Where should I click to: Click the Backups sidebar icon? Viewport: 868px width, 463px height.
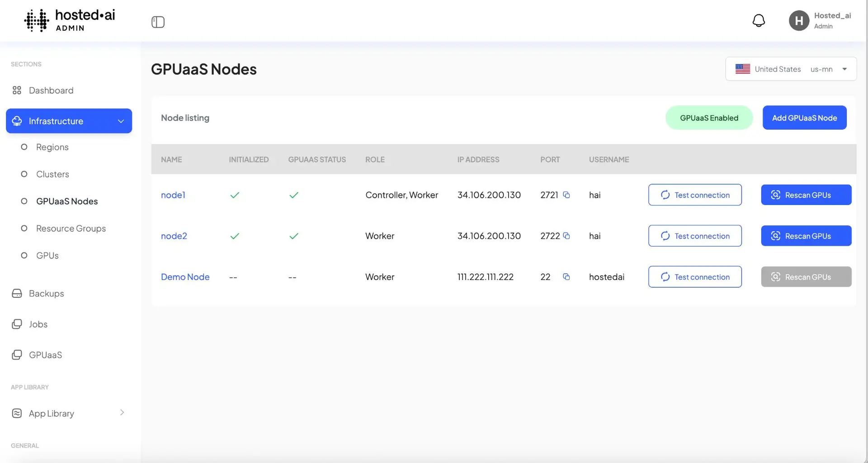coord(17,293)
